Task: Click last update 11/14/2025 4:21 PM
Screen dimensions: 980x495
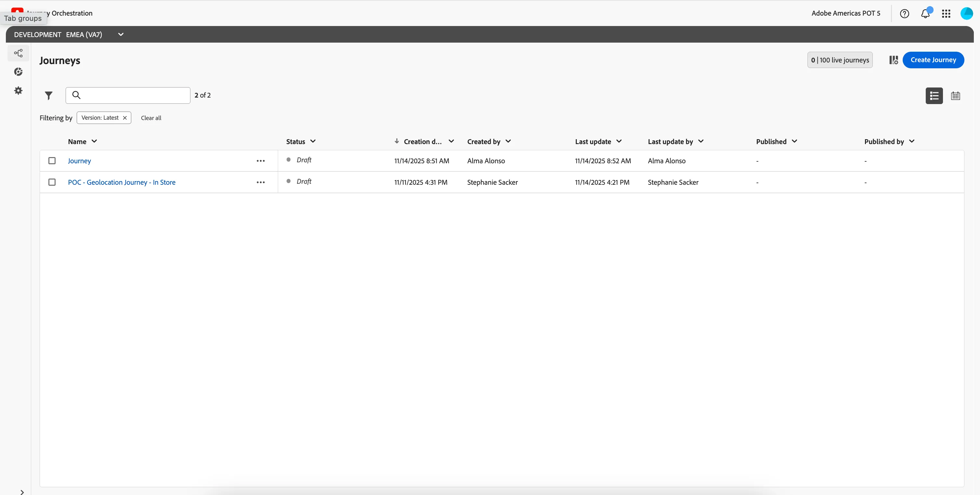Action: point(602,182)
